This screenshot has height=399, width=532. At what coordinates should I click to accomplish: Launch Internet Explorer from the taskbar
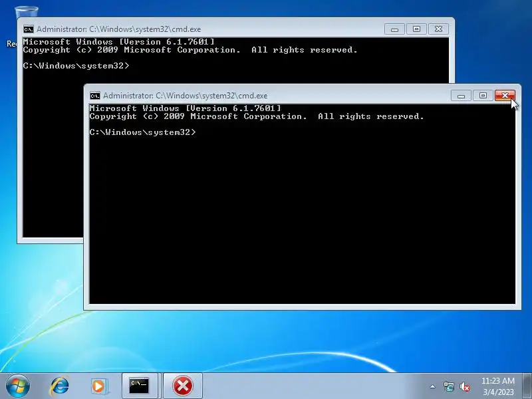(60, 386)
